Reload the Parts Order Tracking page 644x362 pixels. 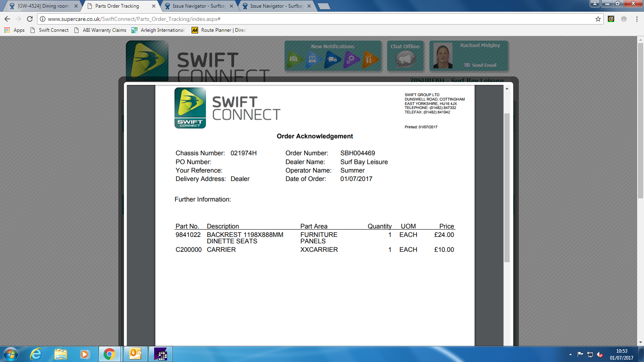[x=30, y=19]
